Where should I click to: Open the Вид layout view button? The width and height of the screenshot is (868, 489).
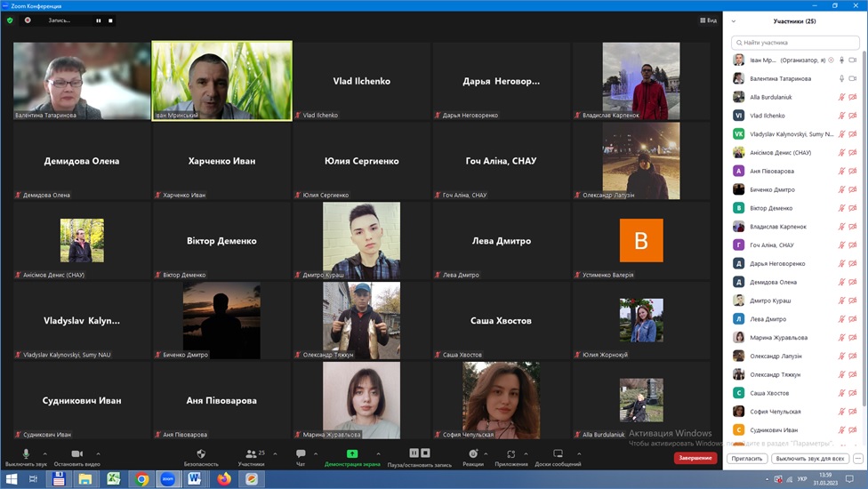pyautogui.click(x=708, y=20)
